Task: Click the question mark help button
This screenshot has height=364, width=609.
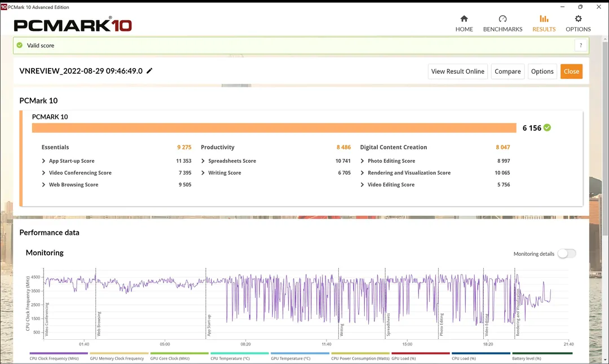Action: point(580,46)
